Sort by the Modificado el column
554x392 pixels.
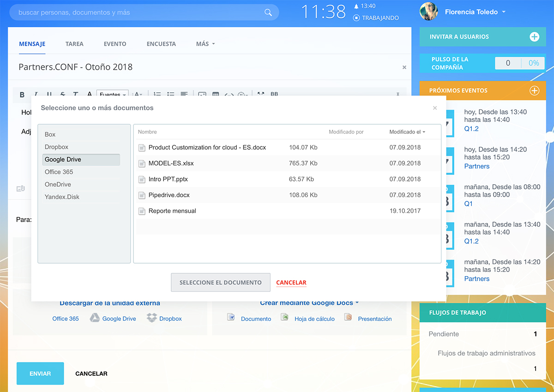(407, 132)
